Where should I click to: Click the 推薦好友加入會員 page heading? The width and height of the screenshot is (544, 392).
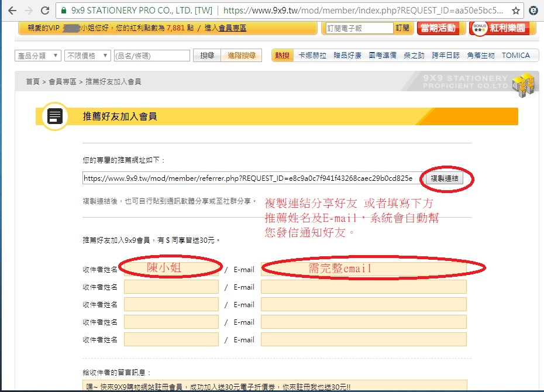120,116
